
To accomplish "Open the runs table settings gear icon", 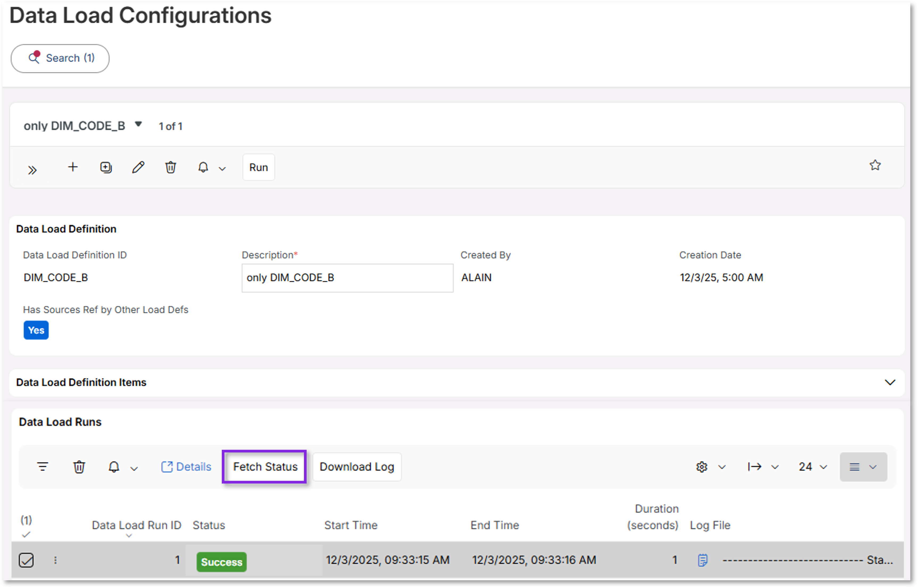I will click(x=702, y=467).
